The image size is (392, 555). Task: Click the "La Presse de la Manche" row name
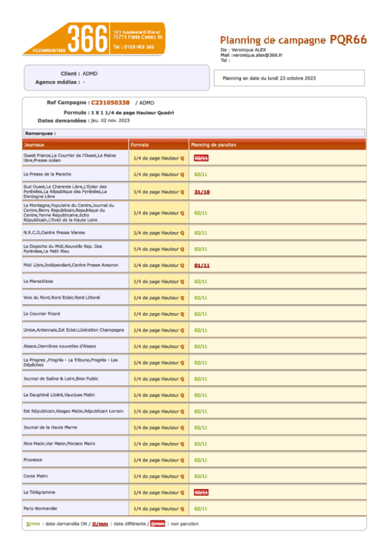47,174
